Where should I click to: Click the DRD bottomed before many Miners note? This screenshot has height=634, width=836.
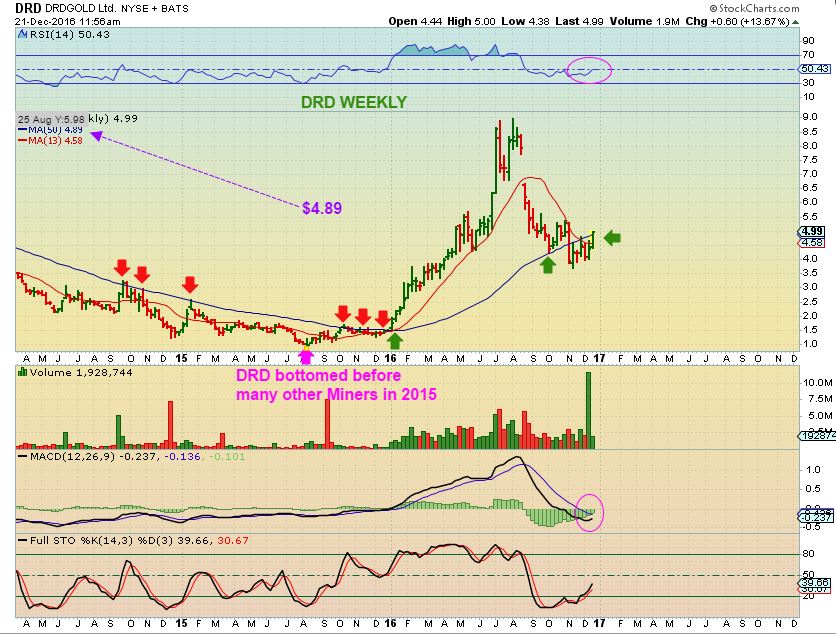pos(336,384)
